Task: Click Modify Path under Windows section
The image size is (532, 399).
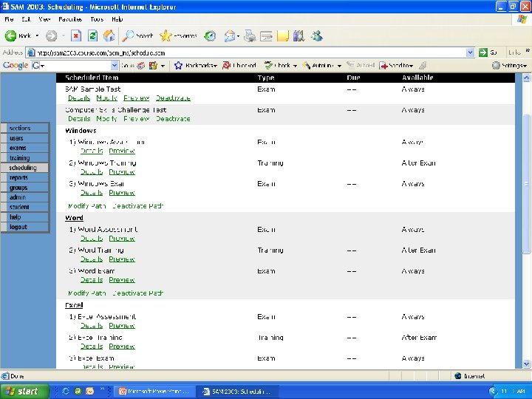Action: coord(87,206)
